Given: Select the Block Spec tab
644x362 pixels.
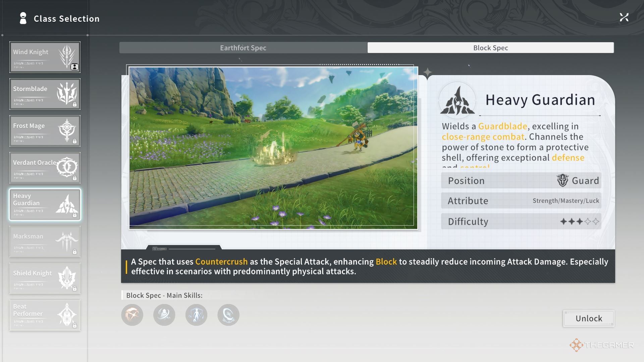Looking at the screenshot, I should point(490,48).
